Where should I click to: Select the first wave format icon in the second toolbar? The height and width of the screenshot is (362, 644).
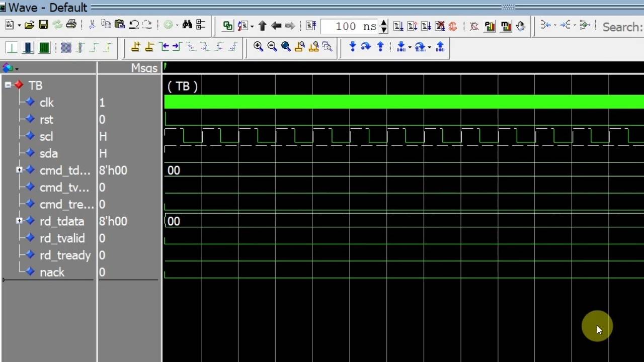pos(11,48)
